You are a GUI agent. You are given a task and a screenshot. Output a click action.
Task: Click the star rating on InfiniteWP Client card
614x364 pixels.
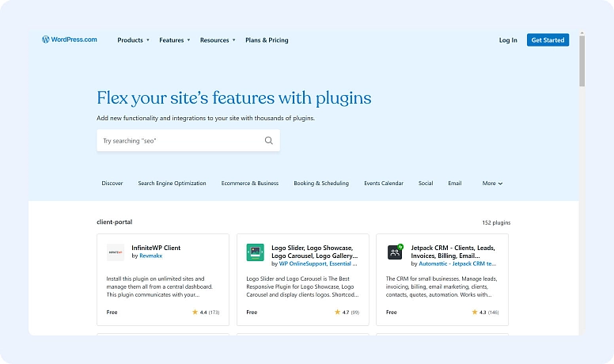[206, 313]
